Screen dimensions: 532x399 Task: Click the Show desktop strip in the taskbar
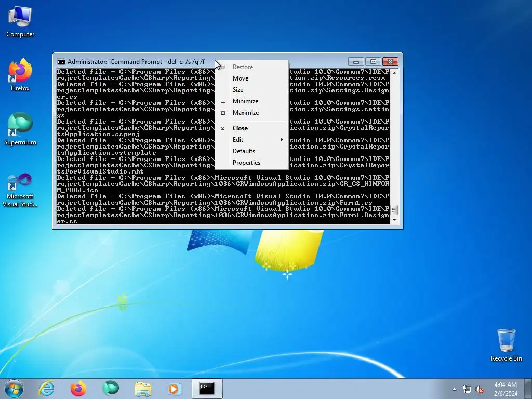tap(528, 389)
